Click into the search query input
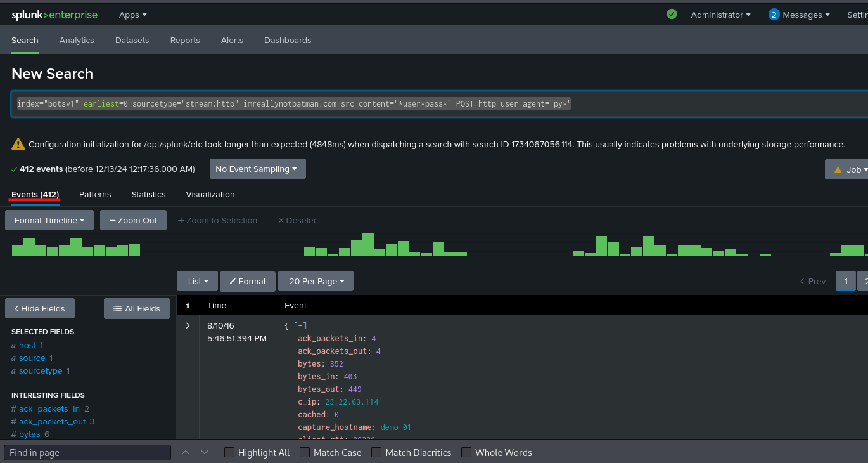 pos(439,104)
